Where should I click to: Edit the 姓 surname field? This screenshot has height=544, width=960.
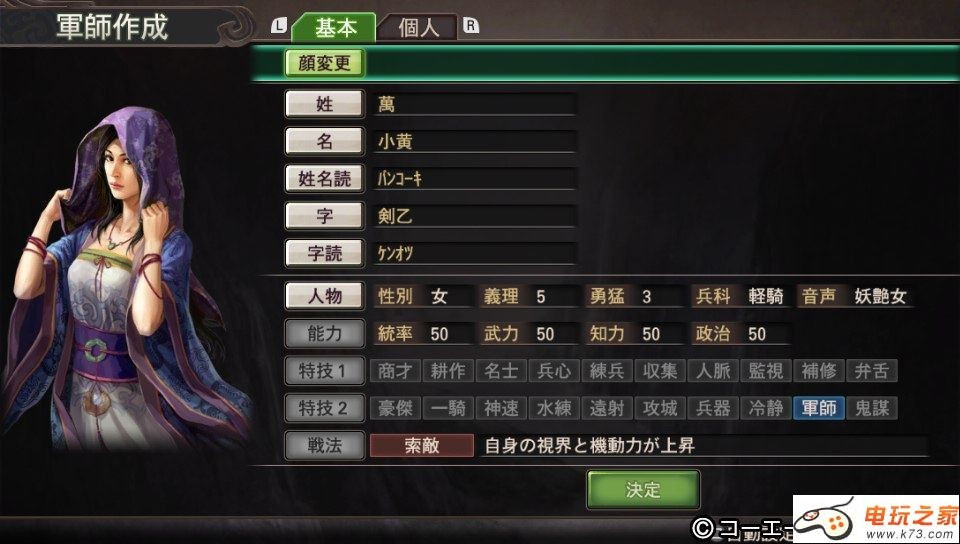coord(474,105)
